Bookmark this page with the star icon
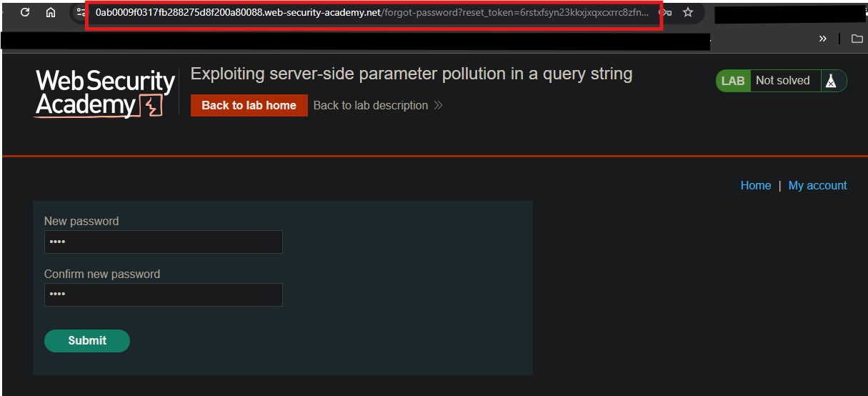This screenshot has width=868, height=396. [x=688, y=13]
